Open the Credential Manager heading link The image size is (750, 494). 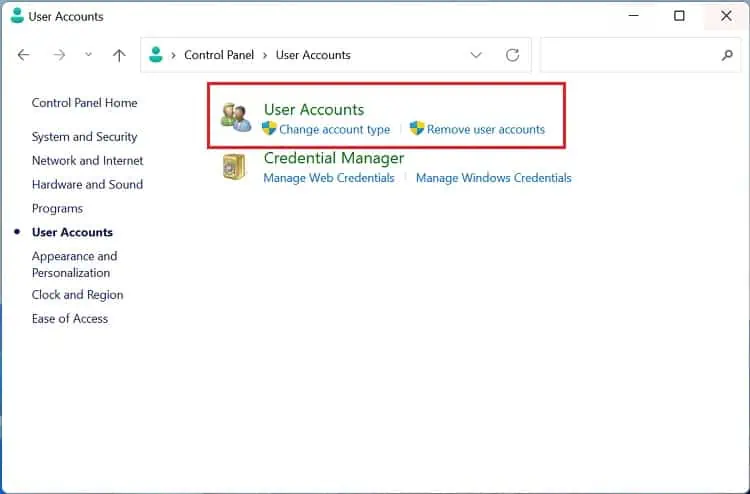tap(334, 158)
